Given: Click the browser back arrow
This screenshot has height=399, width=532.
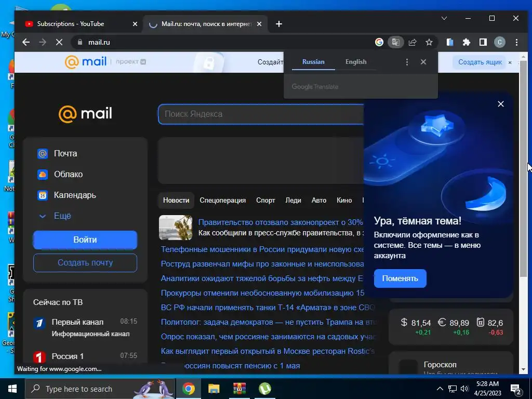Looking at the screenshot, I should point(26,42).
